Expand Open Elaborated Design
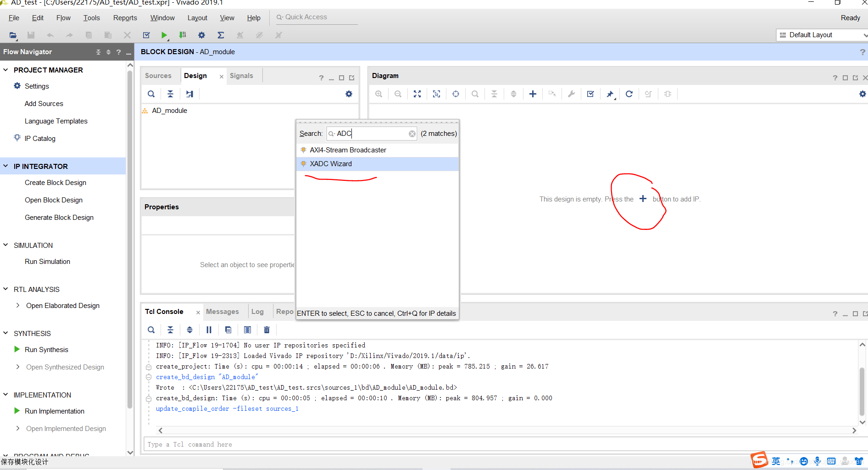This screenshot has width=868, height=470. click(17, 306)
